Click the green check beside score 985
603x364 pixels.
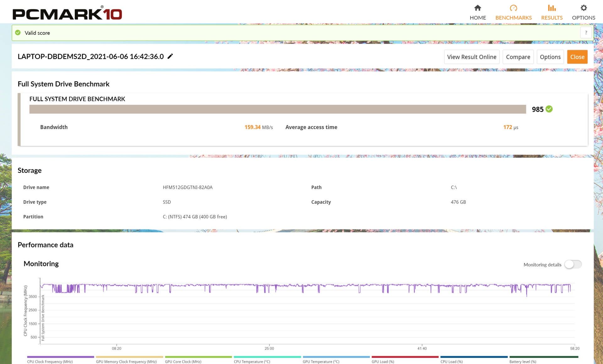549,109
